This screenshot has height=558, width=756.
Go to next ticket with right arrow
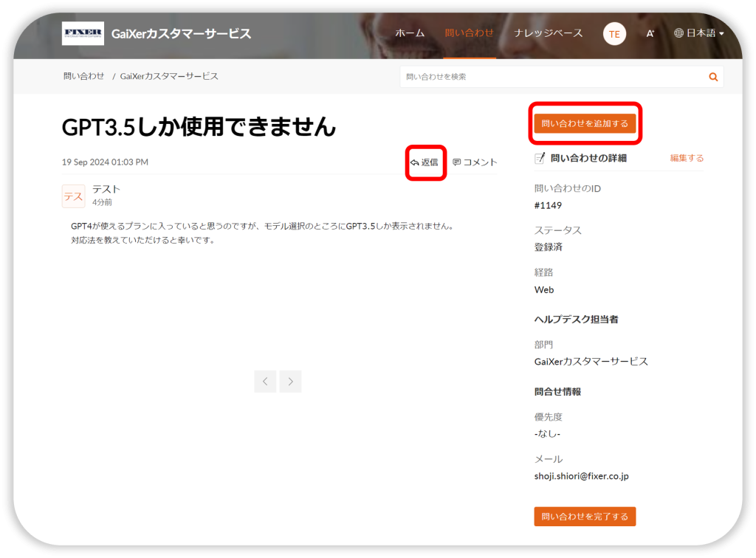coord(291,382)
